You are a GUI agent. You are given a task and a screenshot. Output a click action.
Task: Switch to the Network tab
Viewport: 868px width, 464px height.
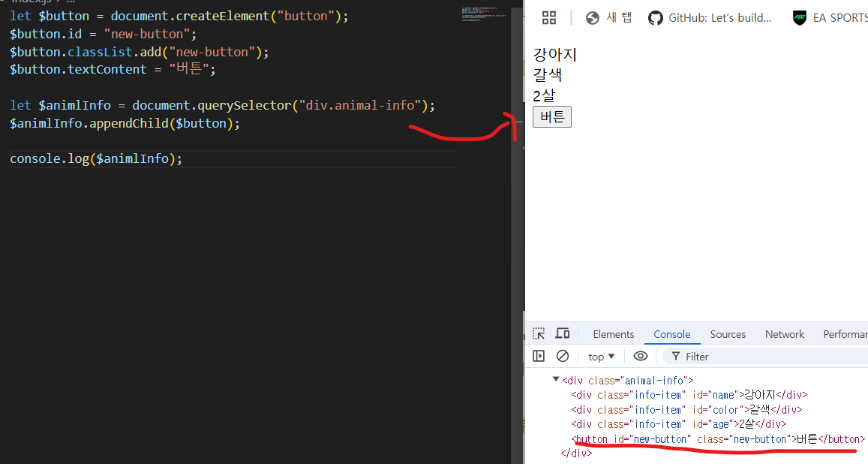pos(785,334)
